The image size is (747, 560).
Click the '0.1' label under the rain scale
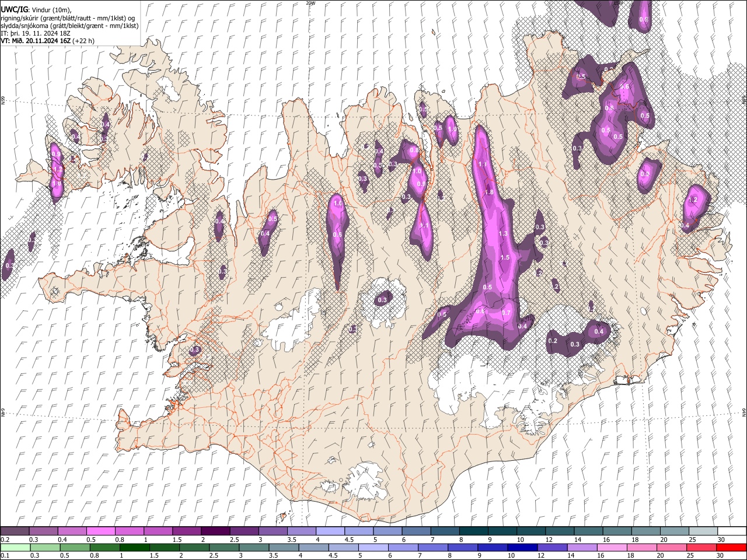pos(4,555)
